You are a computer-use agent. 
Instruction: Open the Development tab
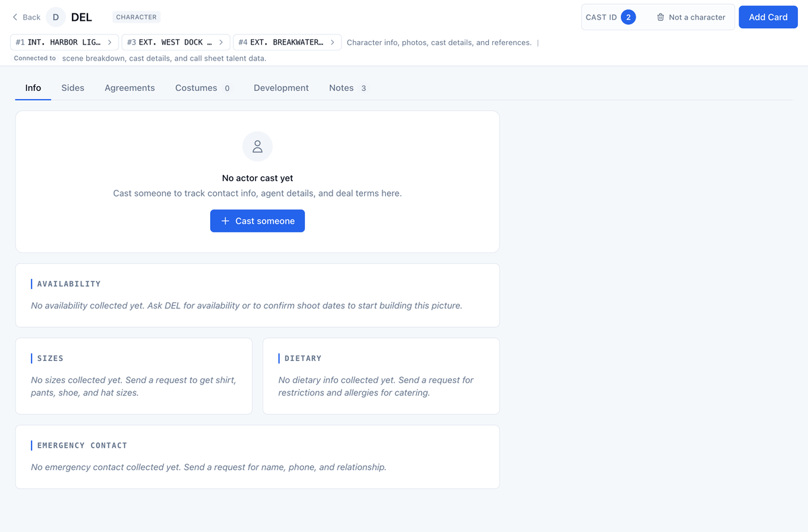point(281,88)
